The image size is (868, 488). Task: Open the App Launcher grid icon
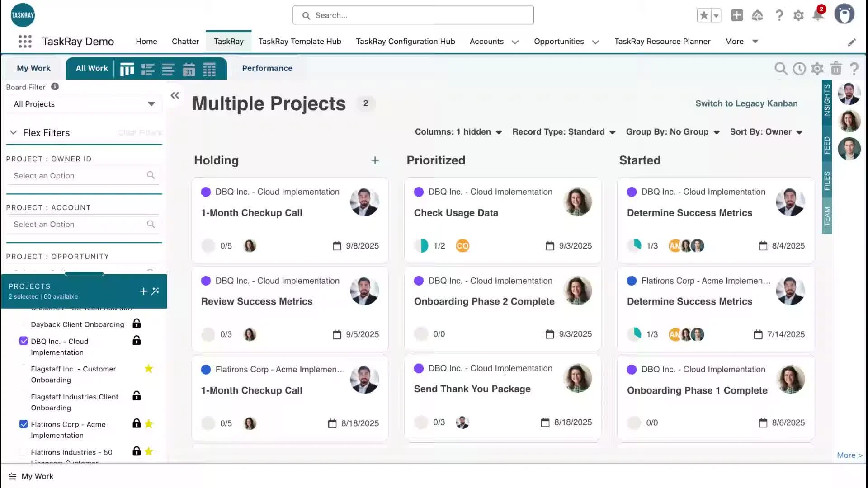pyautogui.click(x=25, y=42)
